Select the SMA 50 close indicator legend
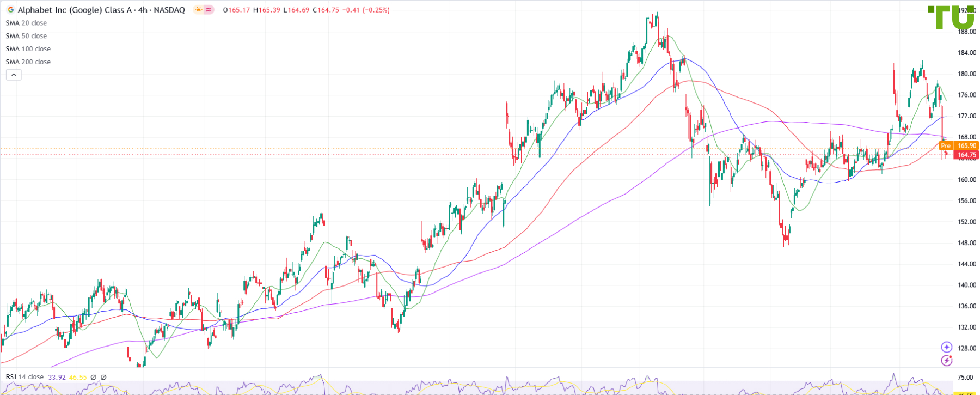Screen dimensions: 980x395 tap(26, 36)
